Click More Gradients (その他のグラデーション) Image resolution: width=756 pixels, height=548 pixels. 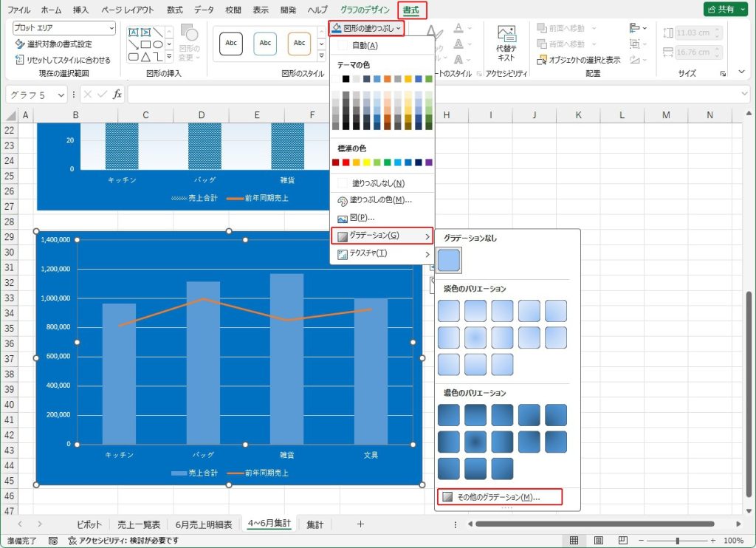[498, 497]
